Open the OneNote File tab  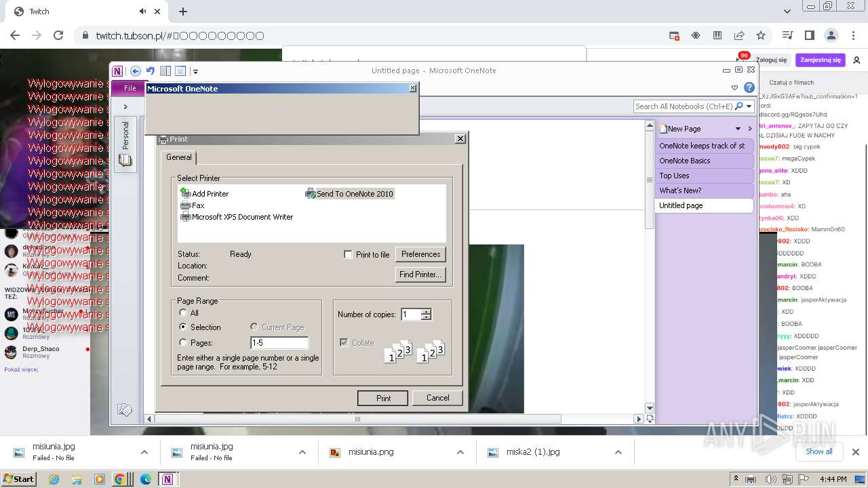(x=130, y=88)
